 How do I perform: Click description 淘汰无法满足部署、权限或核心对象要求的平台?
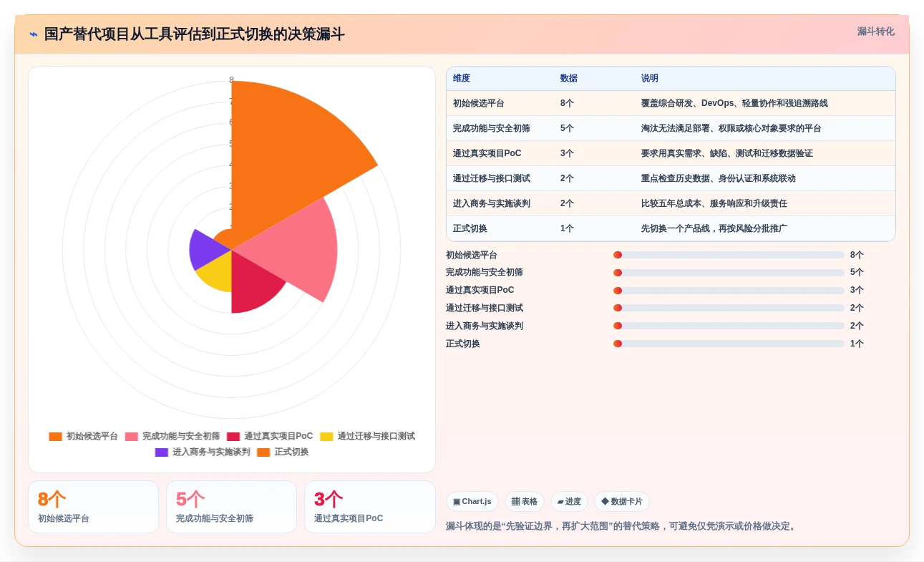731,128
